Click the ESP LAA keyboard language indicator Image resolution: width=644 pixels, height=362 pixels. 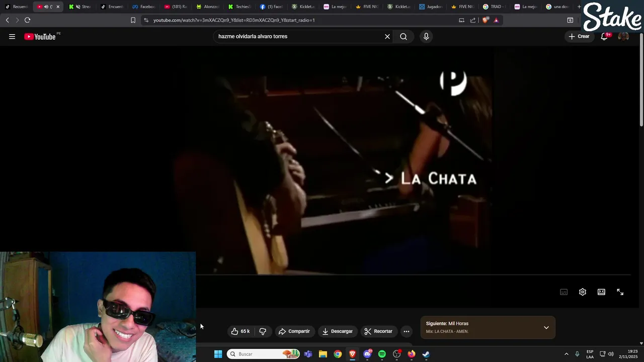tap(590, 354)
